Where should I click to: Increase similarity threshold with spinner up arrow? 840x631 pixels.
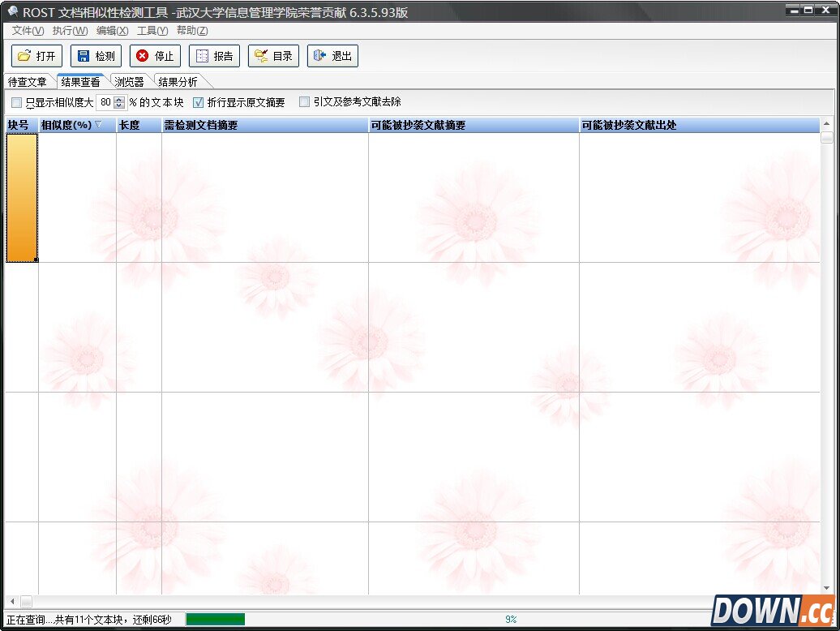(x=120, y=100)
